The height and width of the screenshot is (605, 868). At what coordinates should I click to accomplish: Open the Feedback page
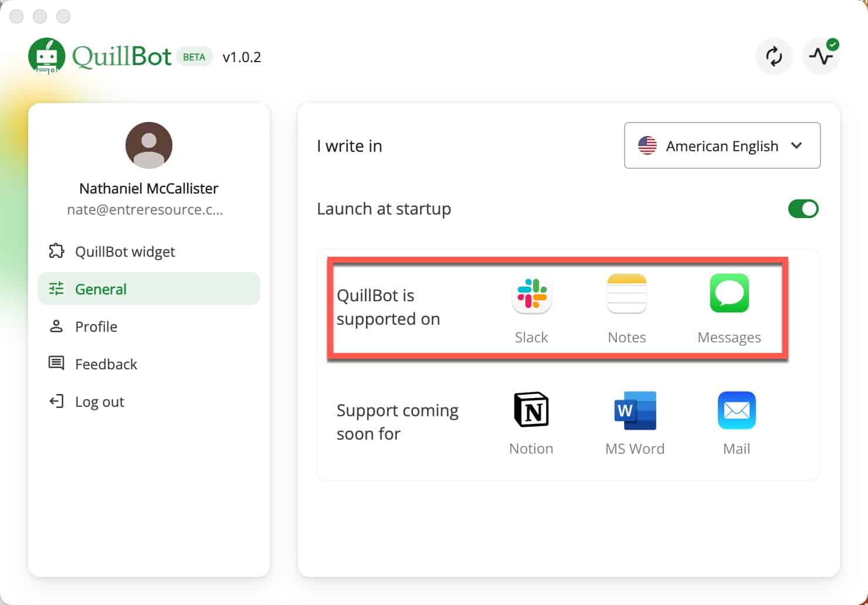[106, 363]
